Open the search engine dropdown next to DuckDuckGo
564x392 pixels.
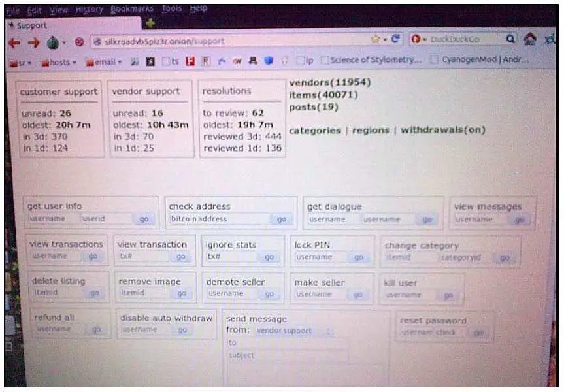418,40
